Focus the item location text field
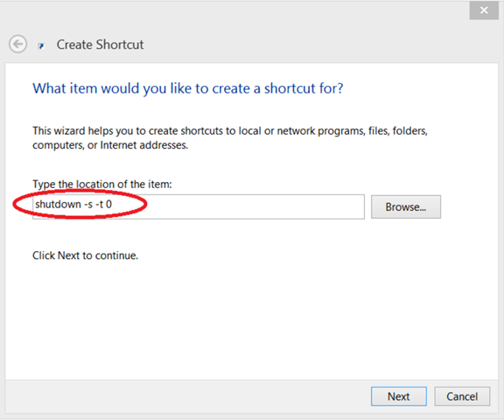Viewport: 504px width, 420px height. [x=199, y=206]
